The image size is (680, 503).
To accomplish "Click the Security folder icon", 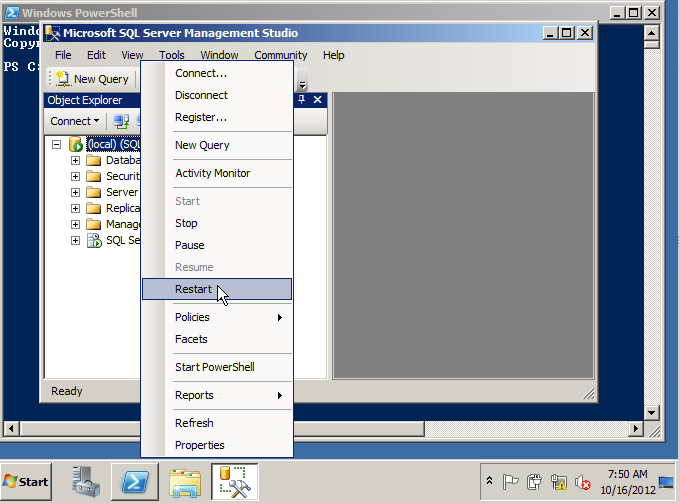I will (x=93, y=176).
